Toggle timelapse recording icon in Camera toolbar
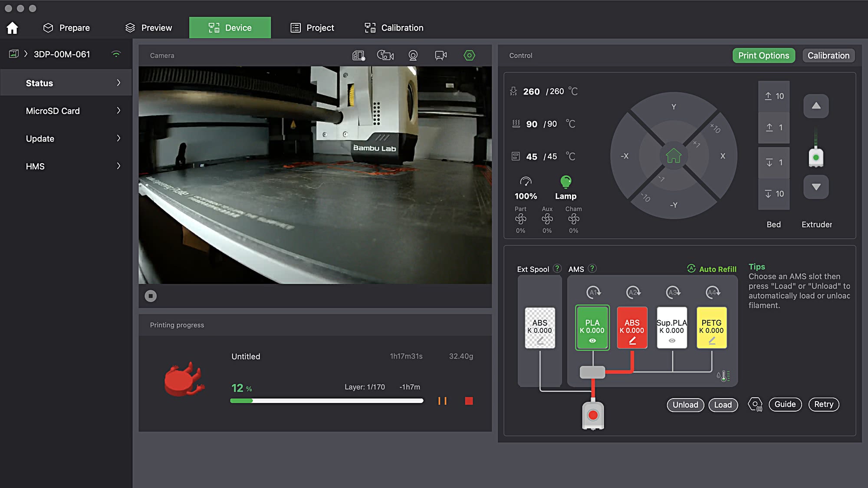The image size is (868, 488). coord(385,56)
